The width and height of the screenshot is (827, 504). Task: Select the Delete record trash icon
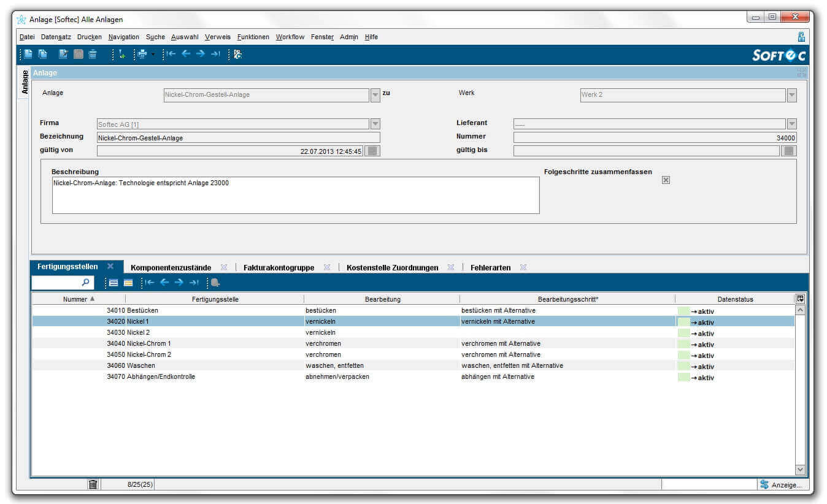coord(92,54)
